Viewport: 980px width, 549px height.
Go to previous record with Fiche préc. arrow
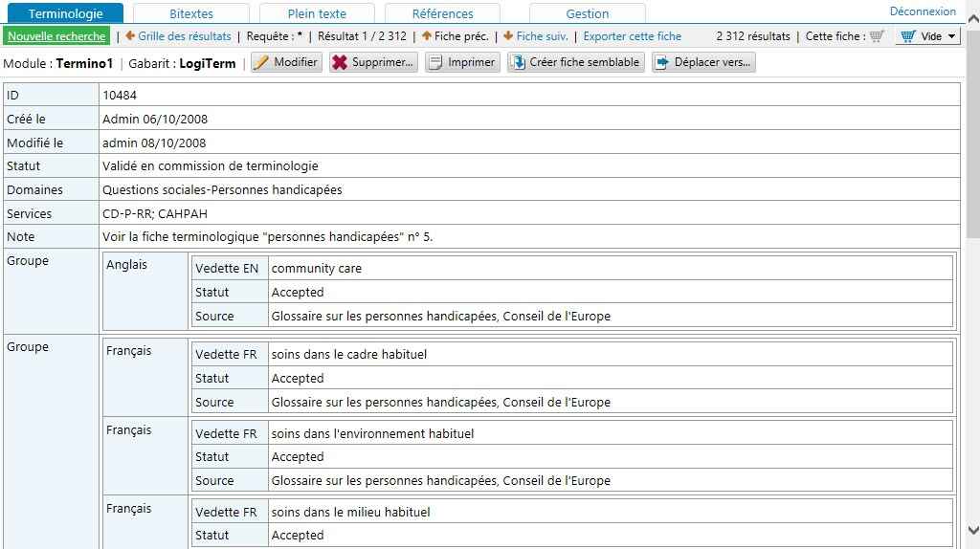click(x=427, y=36)
